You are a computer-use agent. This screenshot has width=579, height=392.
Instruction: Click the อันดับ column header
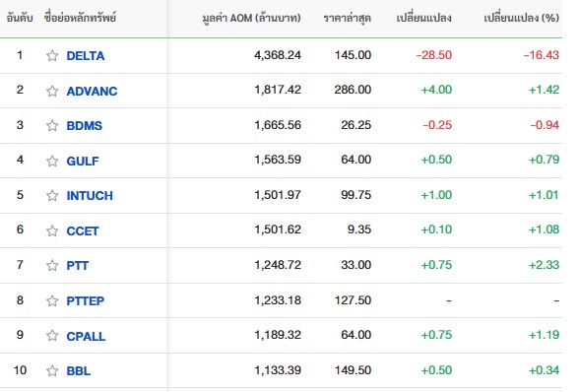tap(20, 18)
